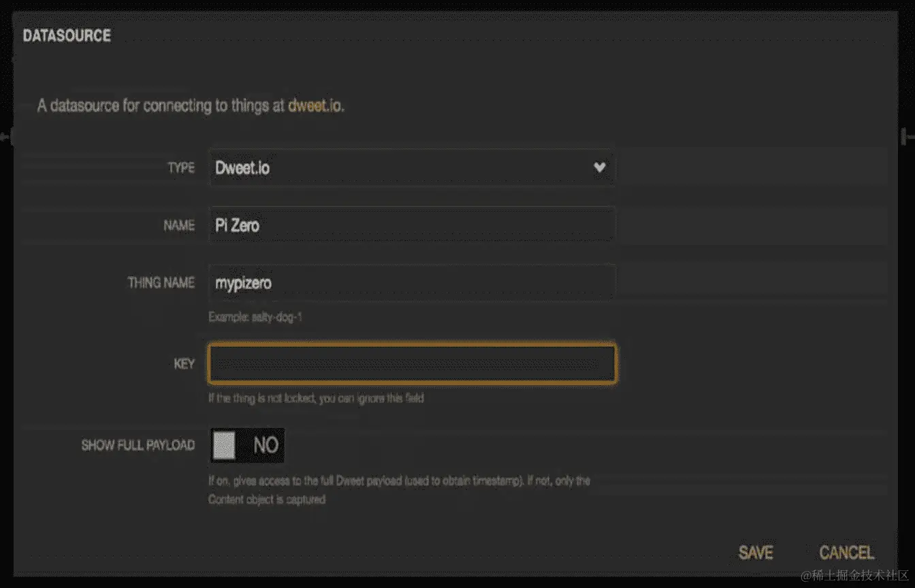Click the empty Key input field
Image resolution: width=915 pixels, height=588 pixels.
click(412, 364)
